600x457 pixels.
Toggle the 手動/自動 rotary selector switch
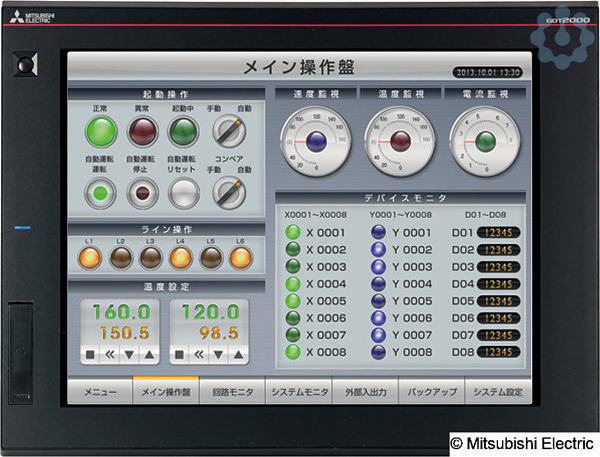(230, 130)
